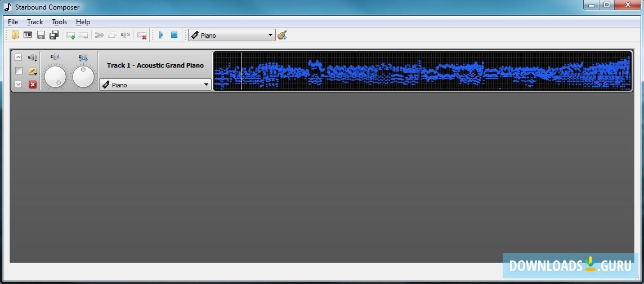Click the blue note preview of Track 1

(x=423, y=70)
